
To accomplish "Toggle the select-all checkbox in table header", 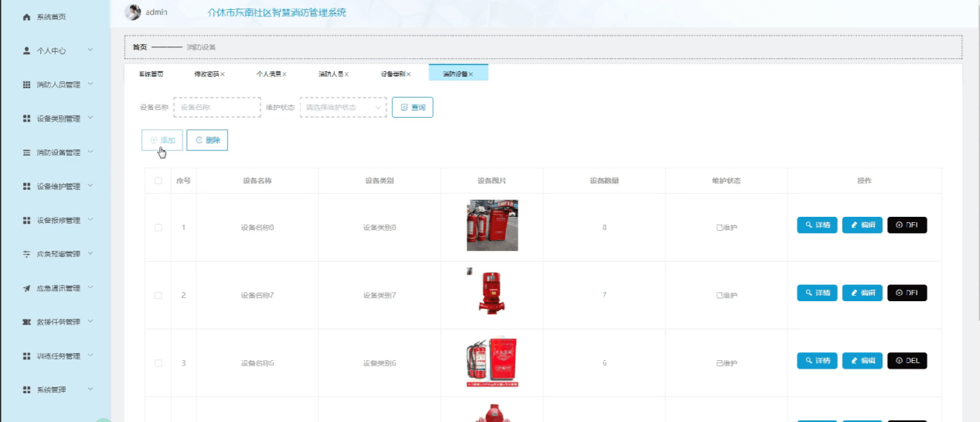I will pyautogui.click(x=159, y=180).
